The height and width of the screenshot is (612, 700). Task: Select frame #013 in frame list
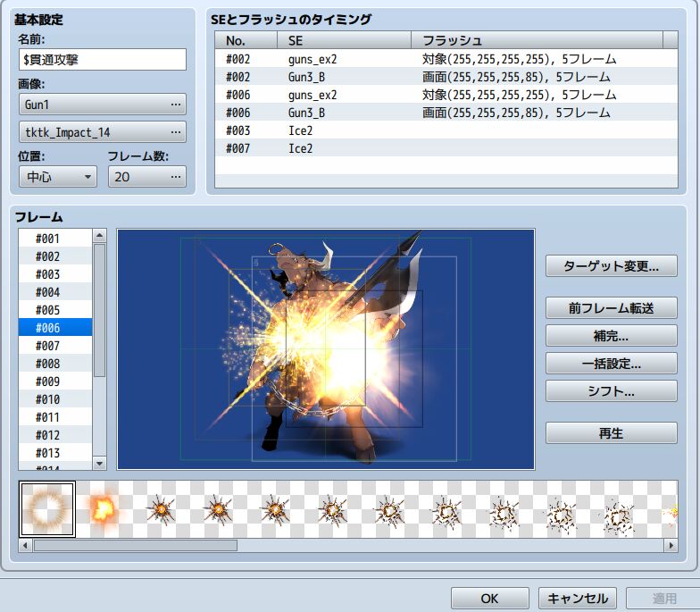click(55, 453)
